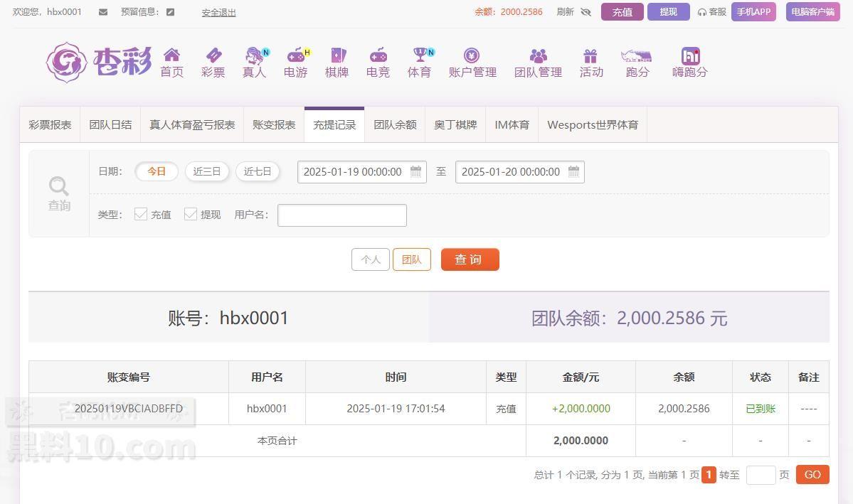Image resolution: width=853 pixels, height=504 pixels.
Task: Click the edit icon next to 预留信息
Action: tap(170, 12)
